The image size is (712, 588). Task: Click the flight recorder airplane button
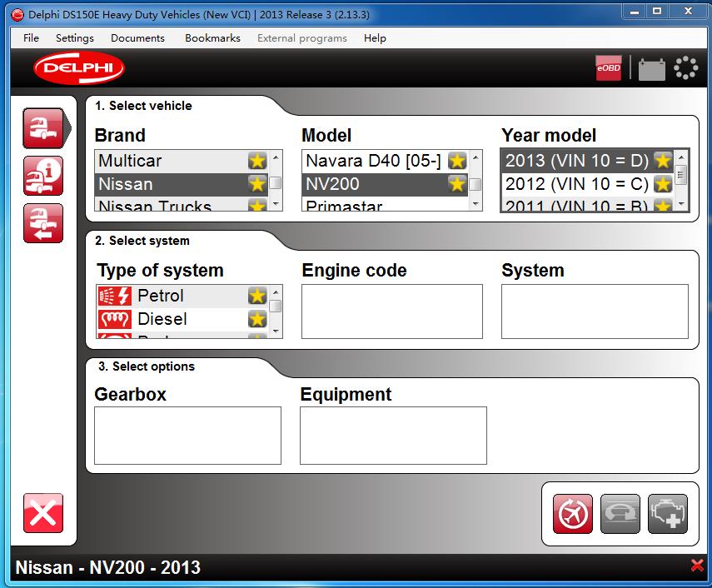click(x=573, y=514)
